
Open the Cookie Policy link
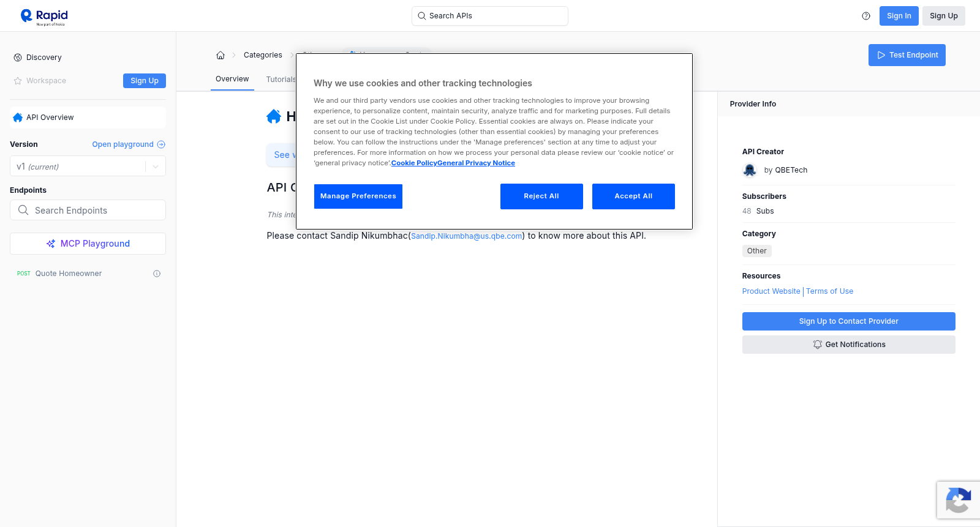pyautogui.click(x=414, y=163)
